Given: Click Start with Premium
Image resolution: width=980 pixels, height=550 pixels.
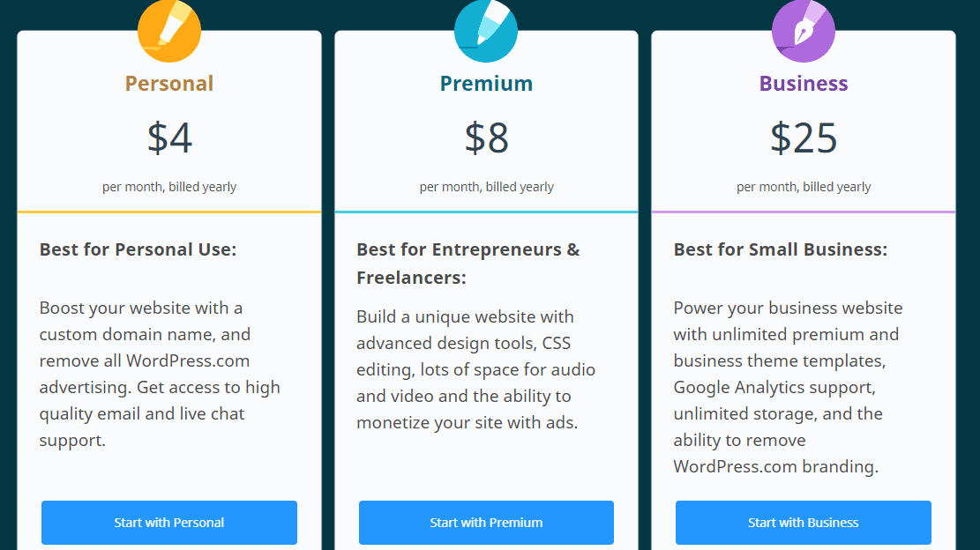Looking at the screenshot, I should coord(486,522).
